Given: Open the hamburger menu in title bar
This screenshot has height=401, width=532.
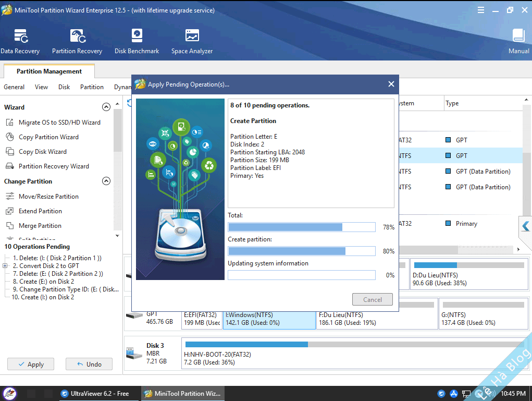Looking at the screenshot, I should pyautogui.click(x=481, y=10).
